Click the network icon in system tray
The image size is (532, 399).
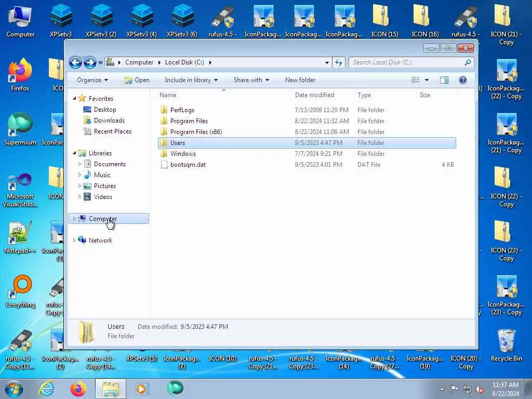[x=467, y=390]
